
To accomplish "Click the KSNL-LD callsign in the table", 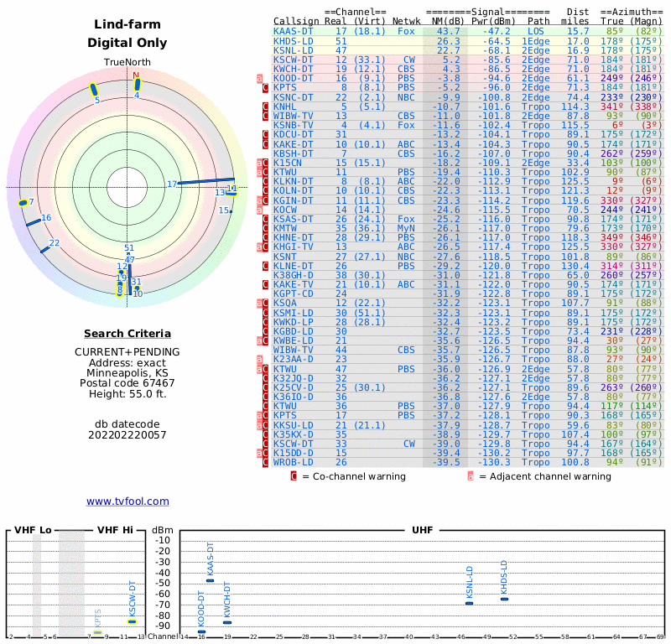I will (x=293, y=50).
